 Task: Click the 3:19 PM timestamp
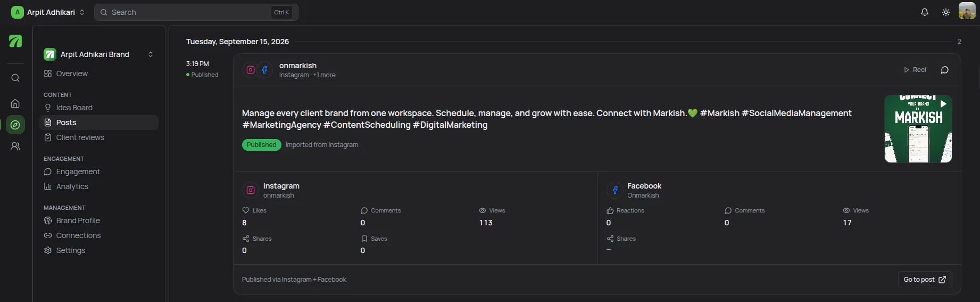(197, 64)
